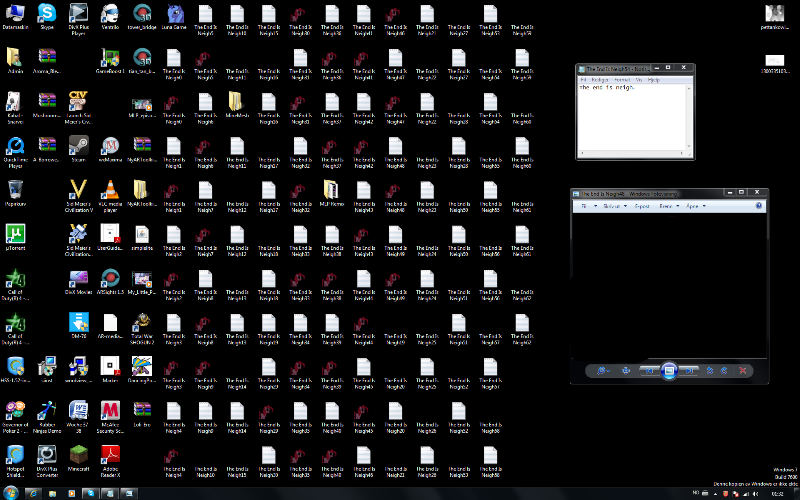Open zoom magnifier dropdown in Photo Viewer

[x=603, y=371]
